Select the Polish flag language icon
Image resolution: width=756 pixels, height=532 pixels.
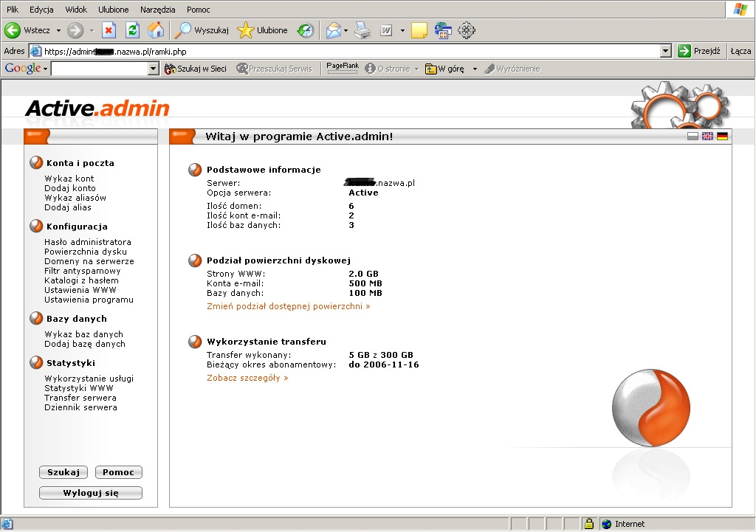(x=693, y=137)
